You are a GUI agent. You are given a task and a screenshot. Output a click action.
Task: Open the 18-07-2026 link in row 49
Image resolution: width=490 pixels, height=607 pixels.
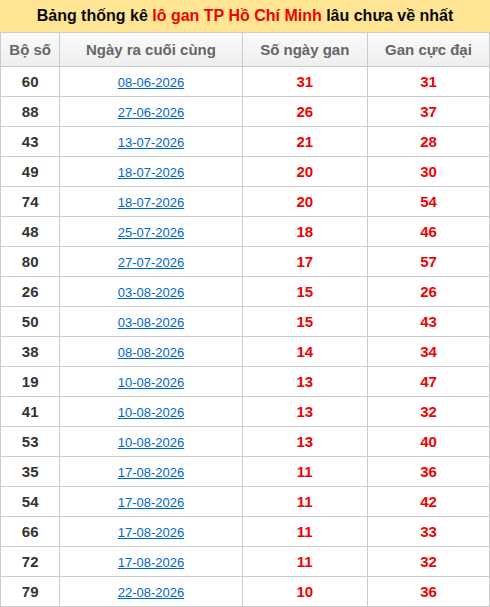(151, 172)
